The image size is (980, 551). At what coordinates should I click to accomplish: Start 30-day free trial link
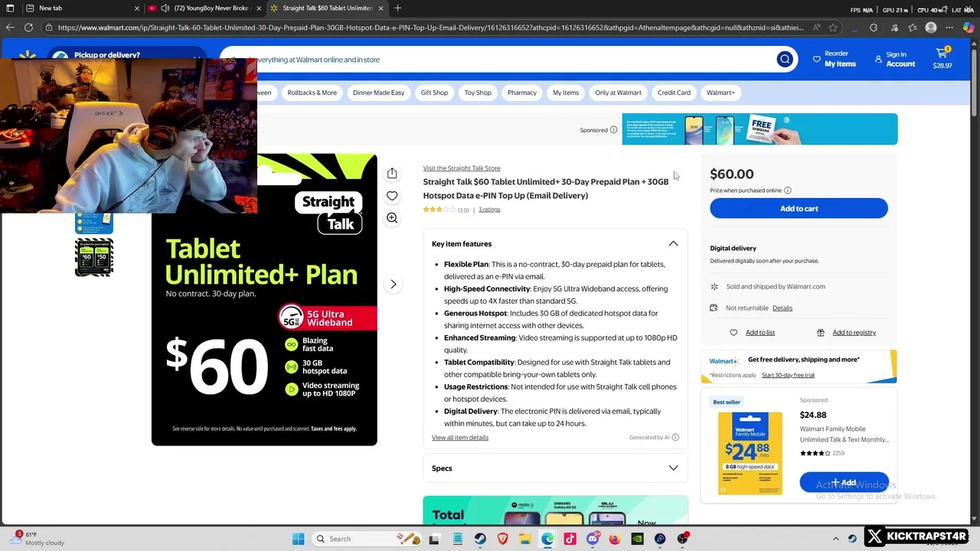(x=788, y=375)
